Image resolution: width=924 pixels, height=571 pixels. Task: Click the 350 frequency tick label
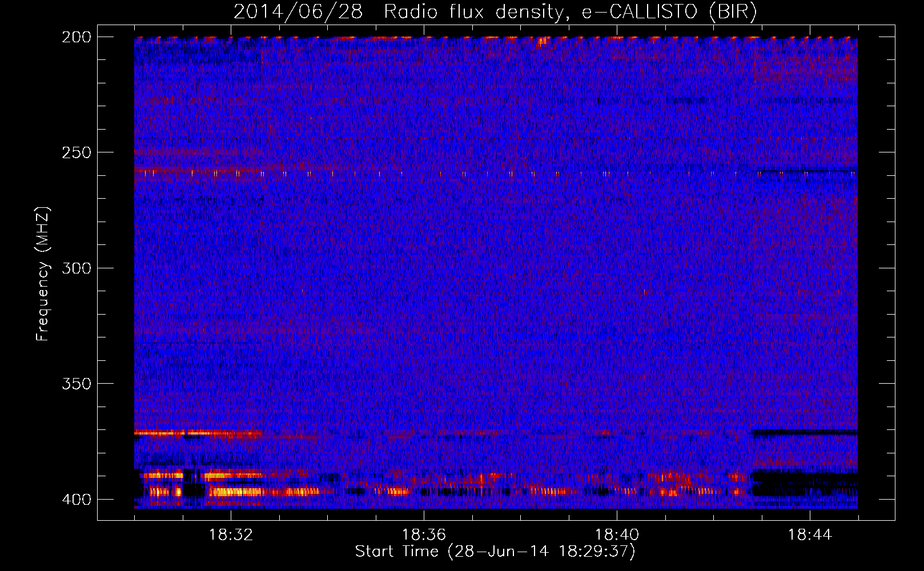pos(76,383)
